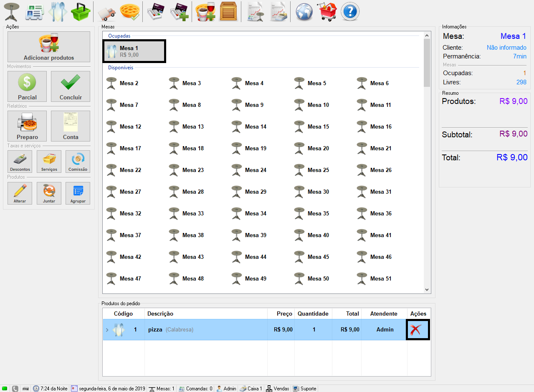The height and width of the screenshot is (392, 534).
Task: Click the wooden crate stock icon
Action: (228, 12)
